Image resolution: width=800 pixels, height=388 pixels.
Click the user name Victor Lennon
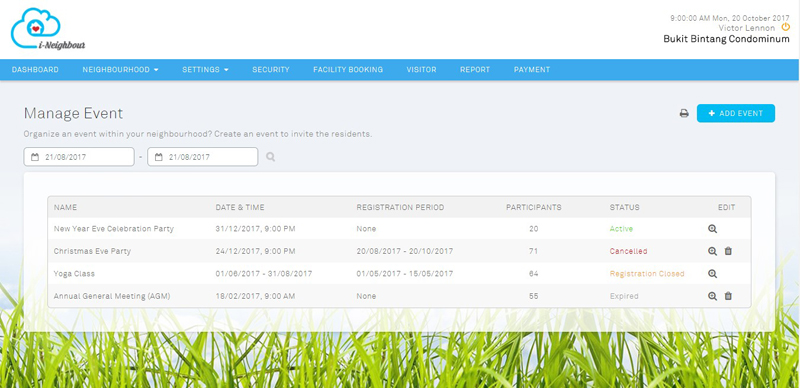click(x=747, y=28)
